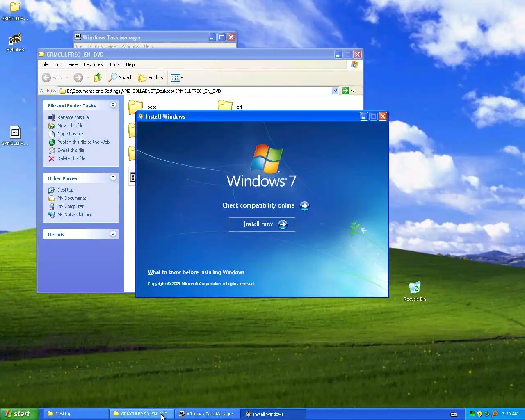Click the Check compatibility online text

click(258, 205)
